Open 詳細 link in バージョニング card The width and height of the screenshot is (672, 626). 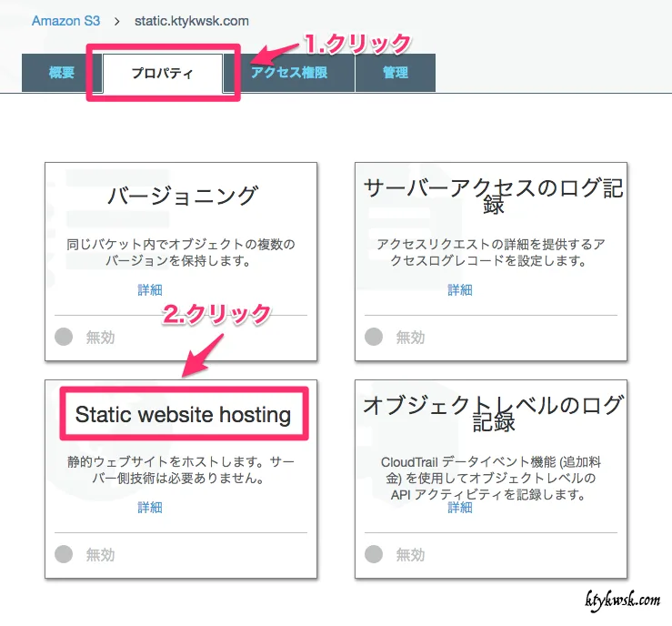tap(149, 290)
